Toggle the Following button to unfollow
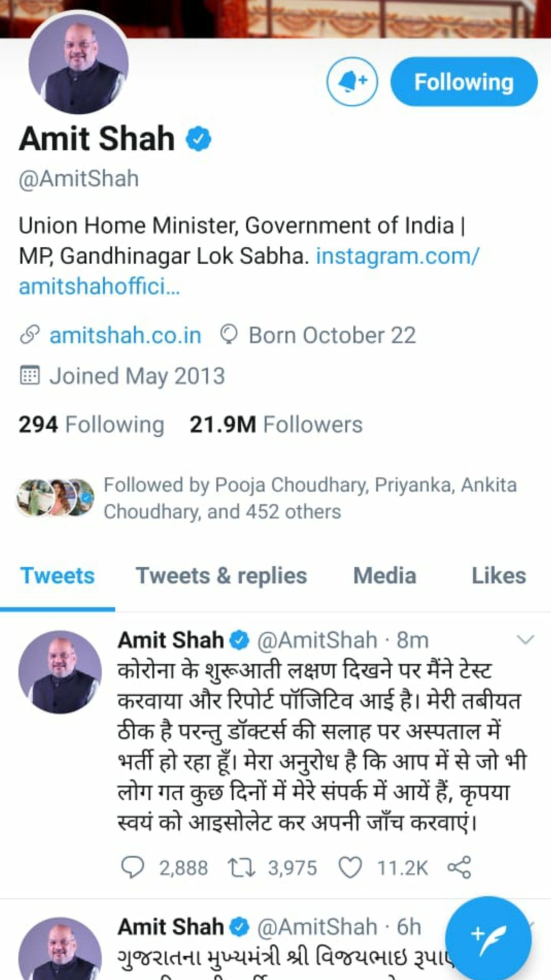Viewport: 551px width, 980px height. [x=464, y=82]
